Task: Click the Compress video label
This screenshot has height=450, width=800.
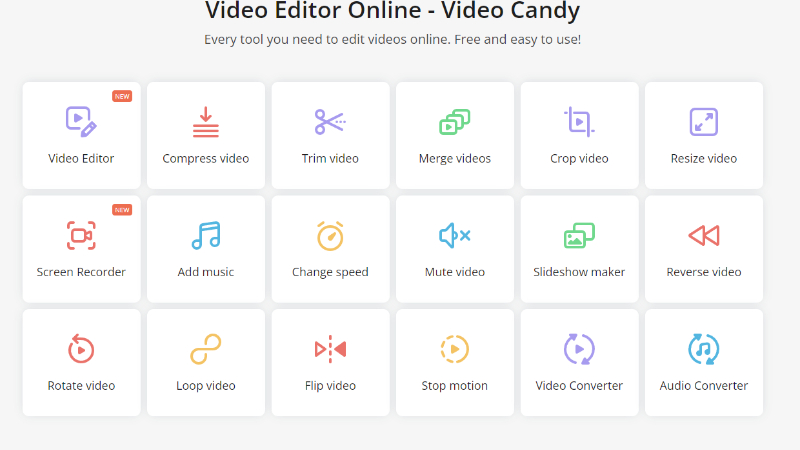Action: (x=206, y=159)
